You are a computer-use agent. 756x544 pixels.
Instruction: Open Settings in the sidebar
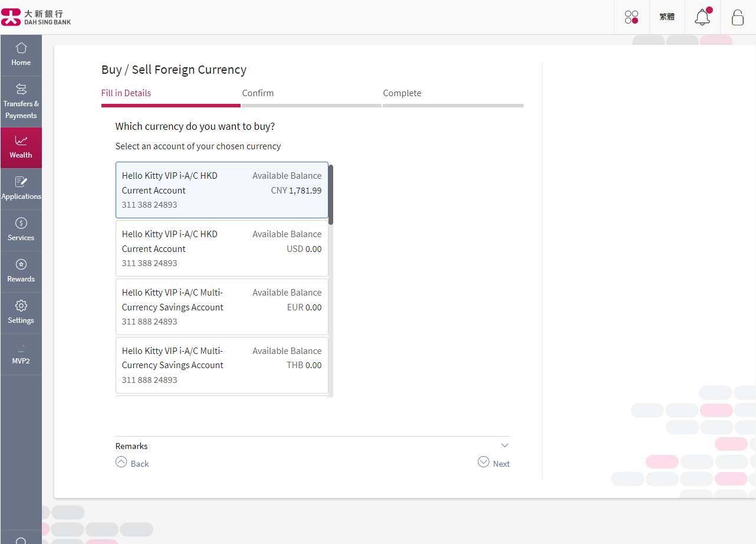click(21, 313)
